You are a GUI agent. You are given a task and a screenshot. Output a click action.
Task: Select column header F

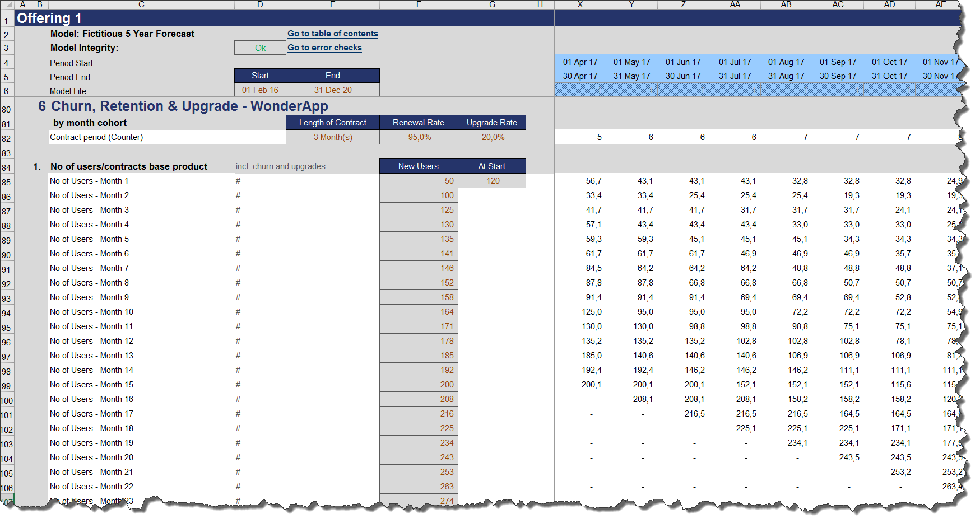tap(419, 4)
